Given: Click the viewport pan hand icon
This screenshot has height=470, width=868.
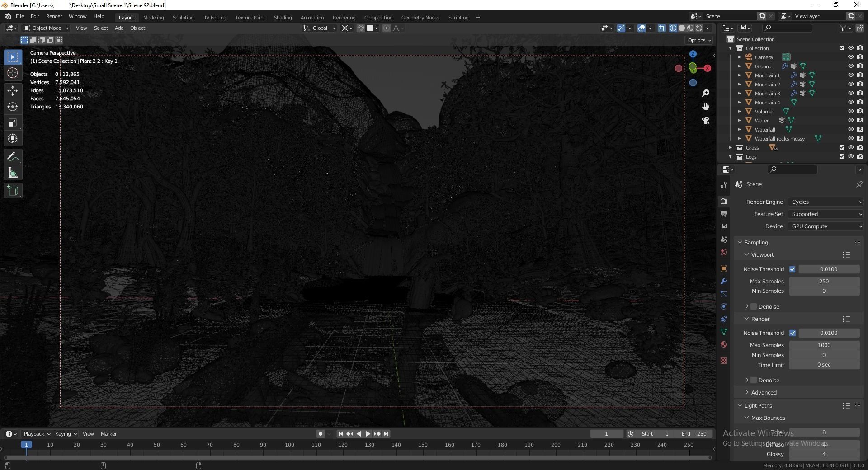Looking at the screenshot, I should point(706,107).
